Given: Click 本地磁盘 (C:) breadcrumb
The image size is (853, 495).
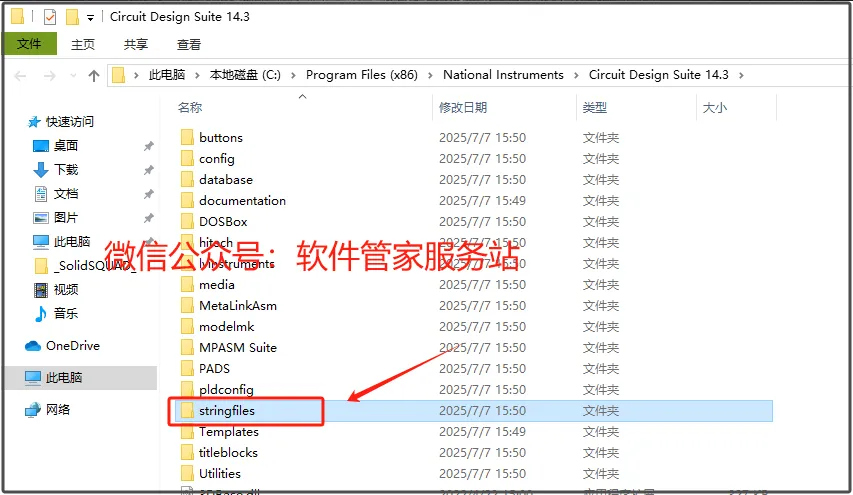Looking at the screenshot, I should pyautogui.click(x=245, y=75).
